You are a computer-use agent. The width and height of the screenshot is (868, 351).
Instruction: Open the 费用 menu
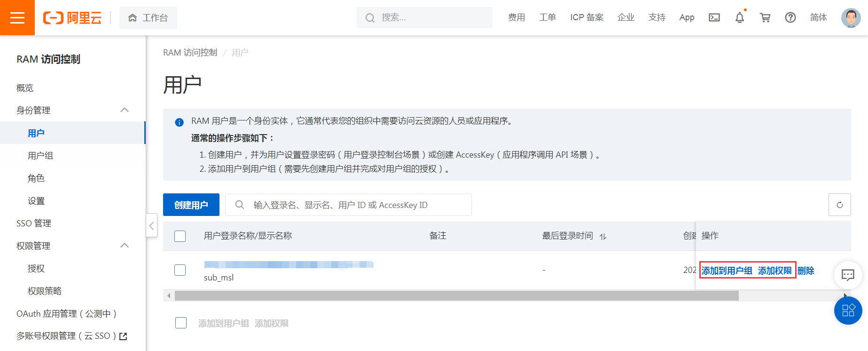point(516,17)
